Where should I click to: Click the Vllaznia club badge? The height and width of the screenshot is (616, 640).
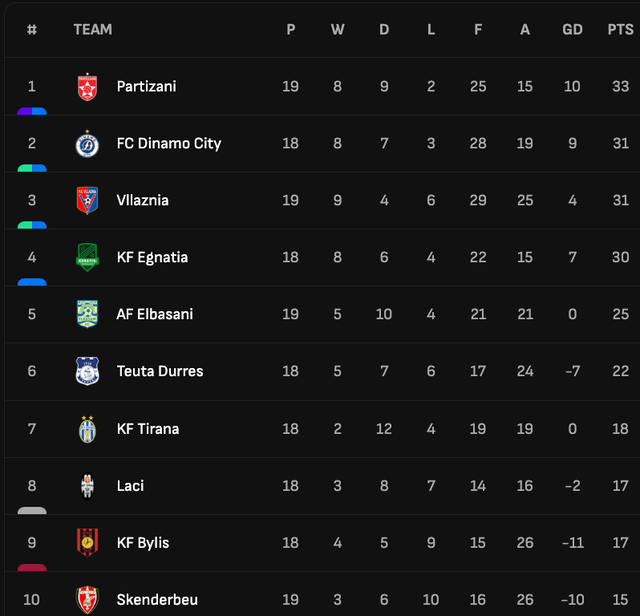pyautogui.click(x=87, y=200)
